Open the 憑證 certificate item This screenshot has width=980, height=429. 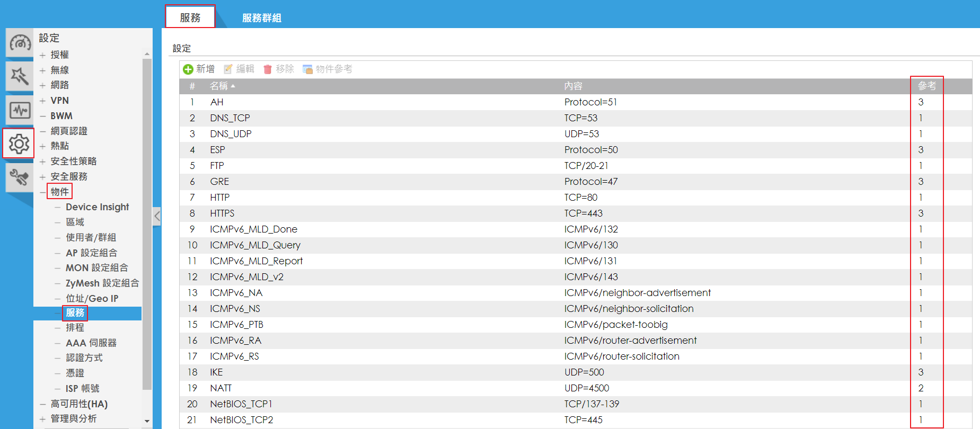click(x=75, y=373)
